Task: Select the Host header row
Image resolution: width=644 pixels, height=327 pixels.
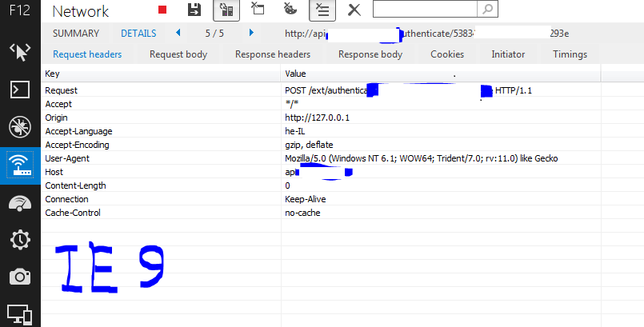Action: 321,172
